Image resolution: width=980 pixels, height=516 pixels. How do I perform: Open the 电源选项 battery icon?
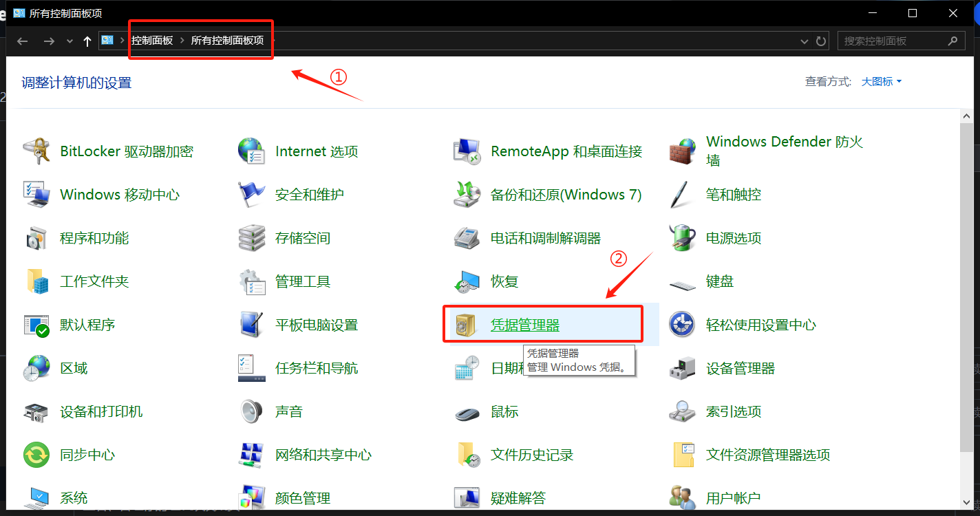[x=682, y=238]
